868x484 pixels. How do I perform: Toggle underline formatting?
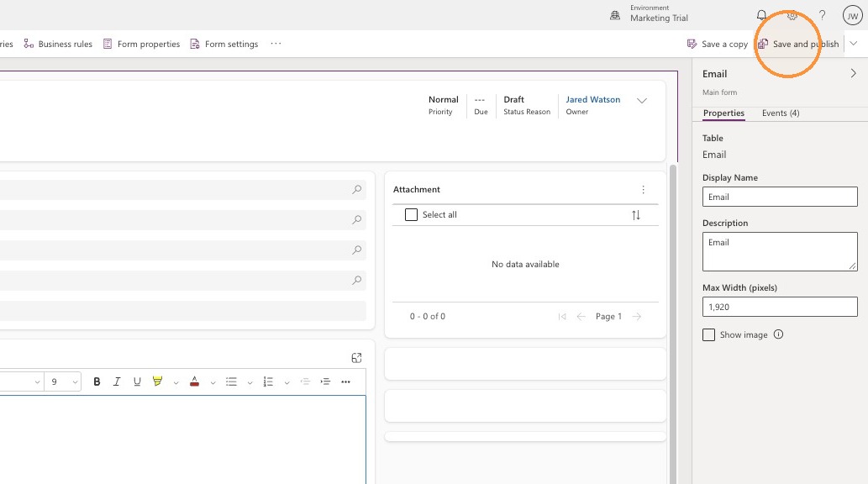tap(137, 381)
